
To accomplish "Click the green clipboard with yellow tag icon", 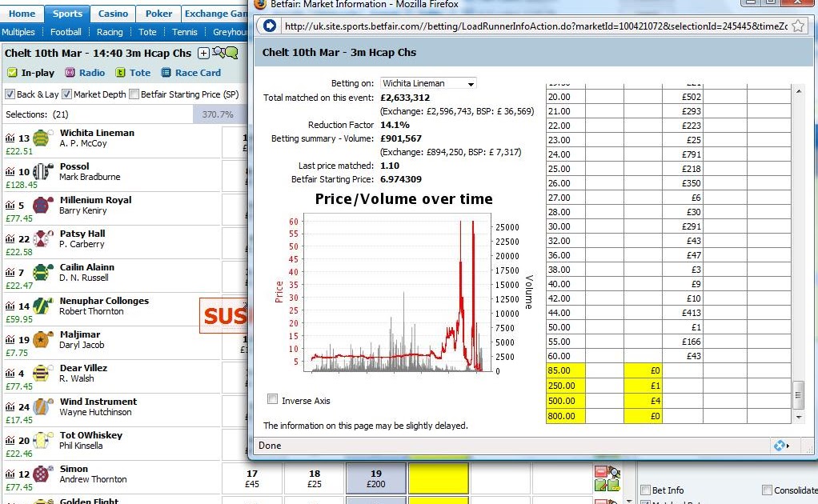I will (614, 486).
